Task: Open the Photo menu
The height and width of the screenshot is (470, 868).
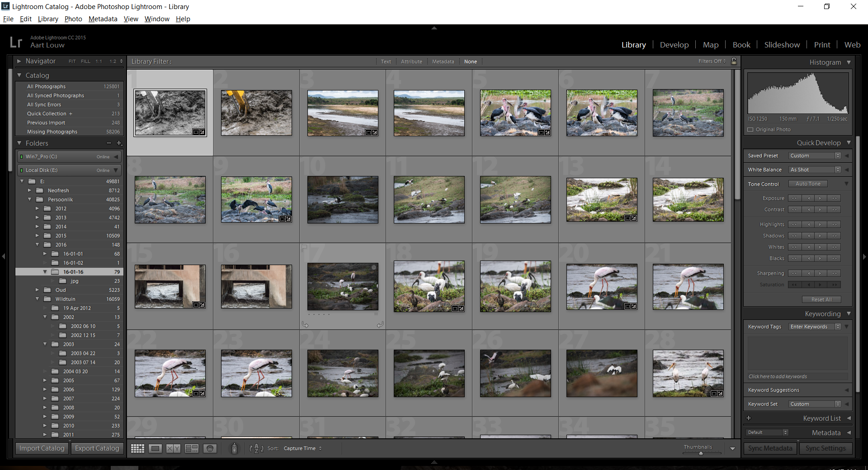Action: (x=73, y=19)
